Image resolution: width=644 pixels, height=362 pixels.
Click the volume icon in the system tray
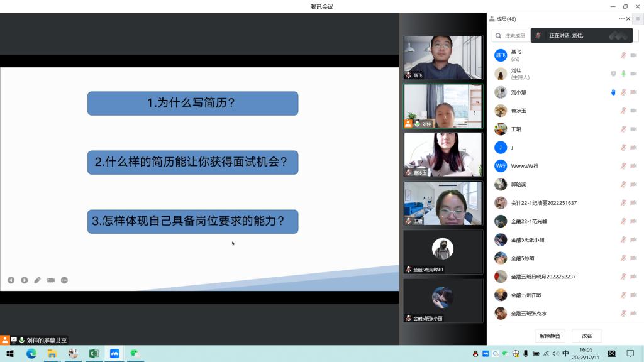[x=556, y=353]
